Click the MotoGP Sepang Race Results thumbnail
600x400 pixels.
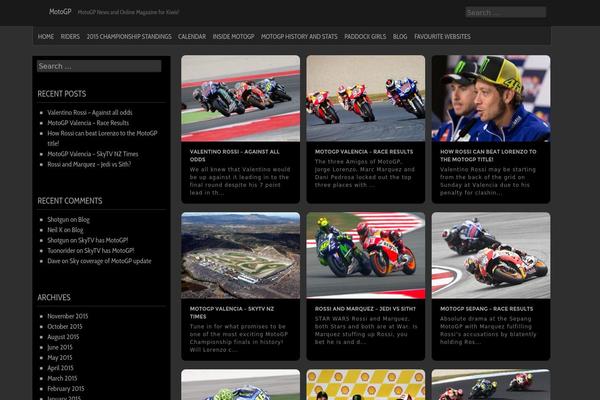click(x=491, y=255)
